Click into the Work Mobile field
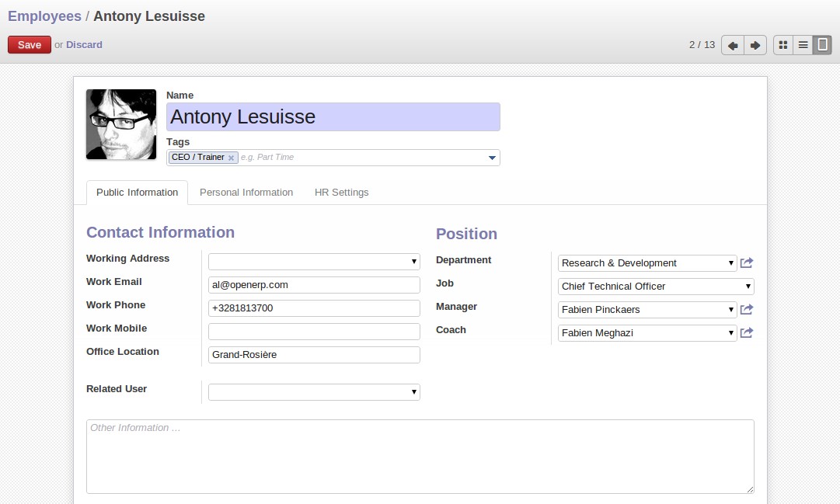Image resolution: width=840 pixels, height=504 pixels. [x=314, y=332]
